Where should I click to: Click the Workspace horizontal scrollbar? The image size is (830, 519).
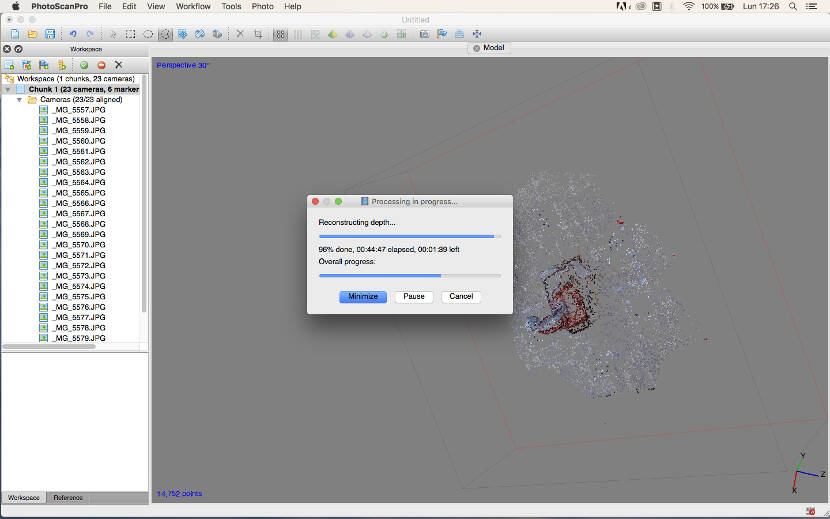[49, 346]
